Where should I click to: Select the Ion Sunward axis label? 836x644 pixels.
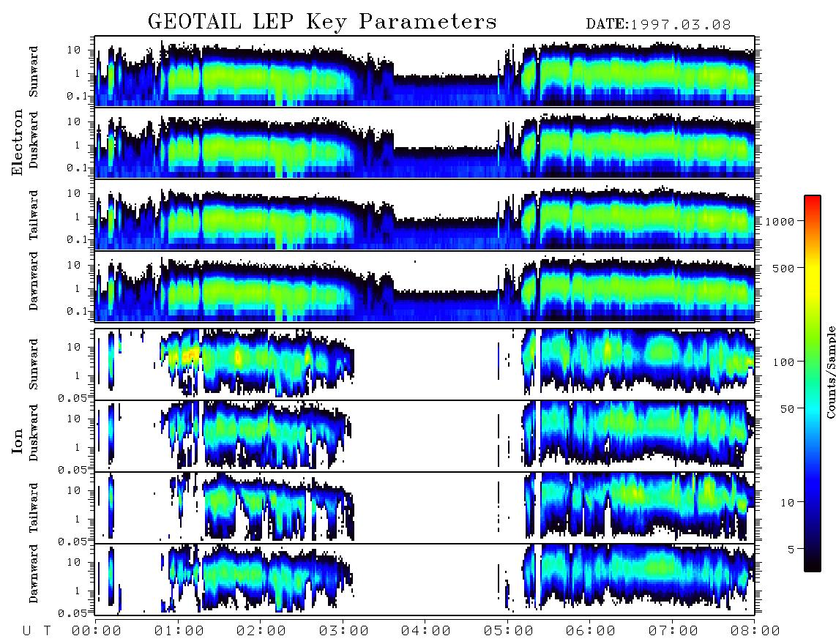(34, 364)
